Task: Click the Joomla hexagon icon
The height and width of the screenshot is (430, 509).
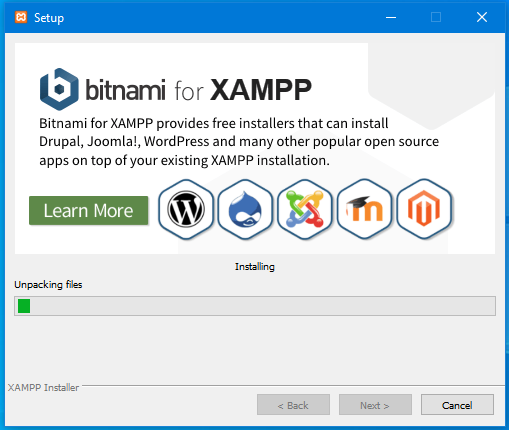Action: click(305, 210)
